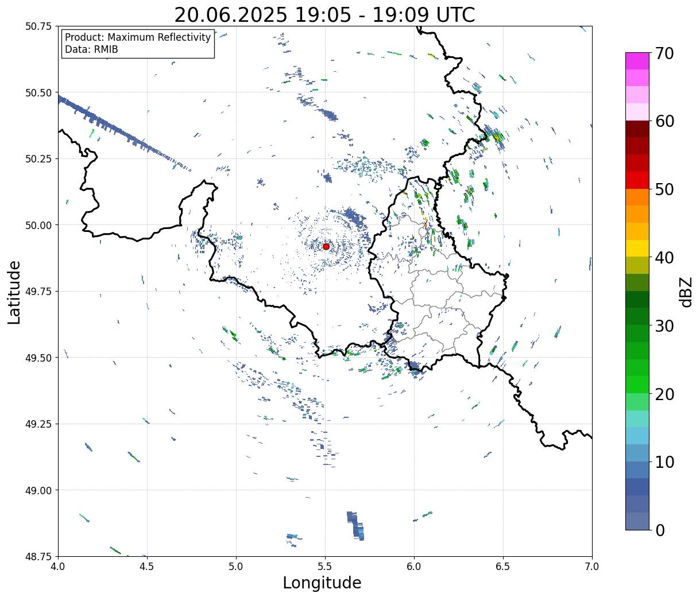Click the latitude tick label "50.50"

[38, 92]
